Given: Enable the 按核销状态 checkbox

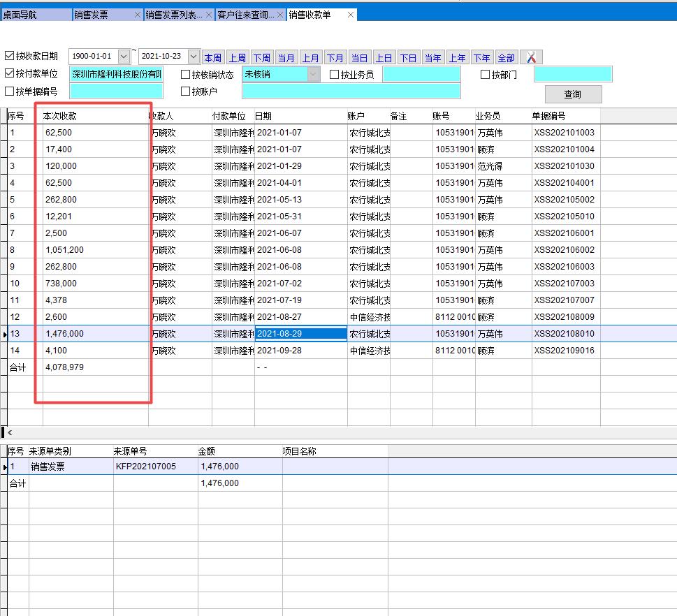Looking at the screenshot, I should (x=186, y=75).
